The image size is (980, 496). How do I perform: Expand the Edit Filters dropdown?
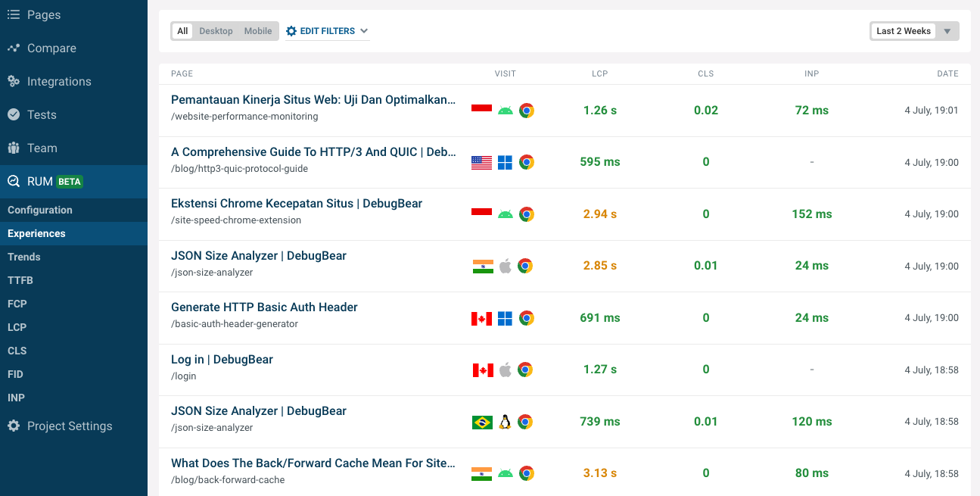pyautogui.click(x=327, y=31)
